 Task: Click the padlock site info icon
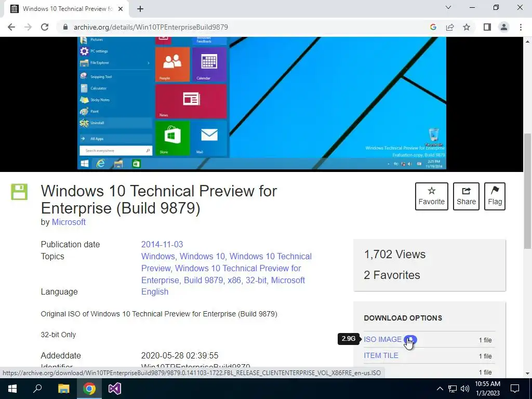65,27
